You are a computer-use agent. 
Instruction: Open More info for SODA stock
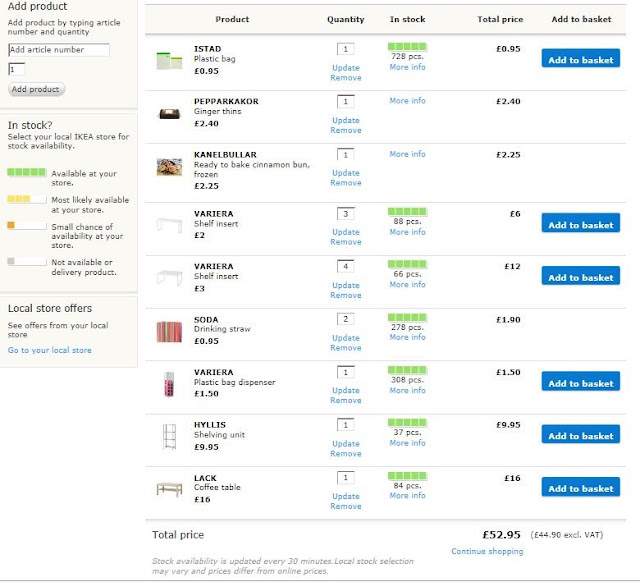[x=407, y=337]
